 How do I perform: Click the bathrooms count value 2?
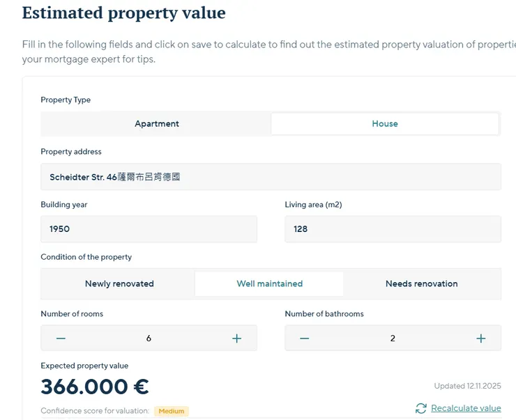[x=393, y=339]
